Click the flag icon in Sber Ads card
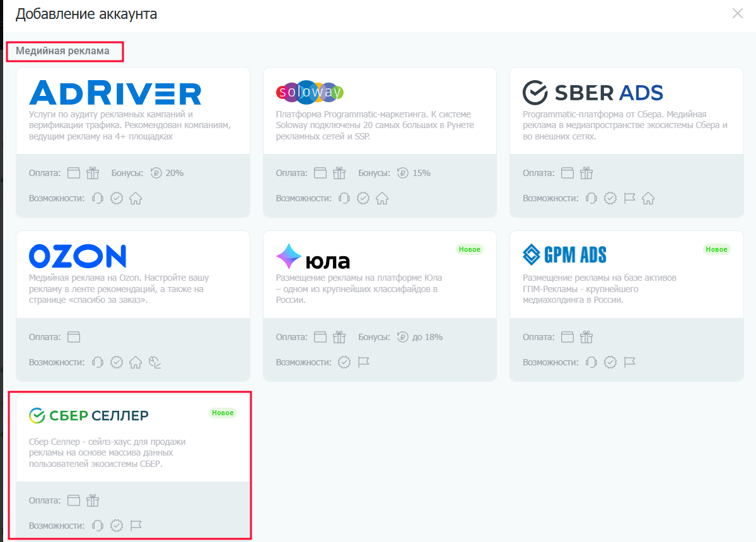Image resolution: width=756 pixels, height=542 pixels. click(x=629, y=198)
